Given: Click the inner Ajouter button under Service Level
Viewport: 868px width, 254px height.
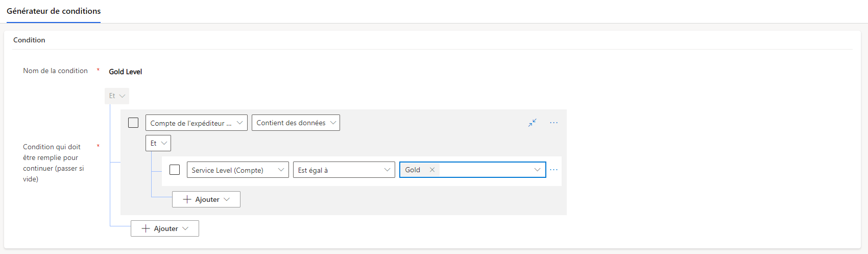Looking at the screenshot, I should coord(206,199).
